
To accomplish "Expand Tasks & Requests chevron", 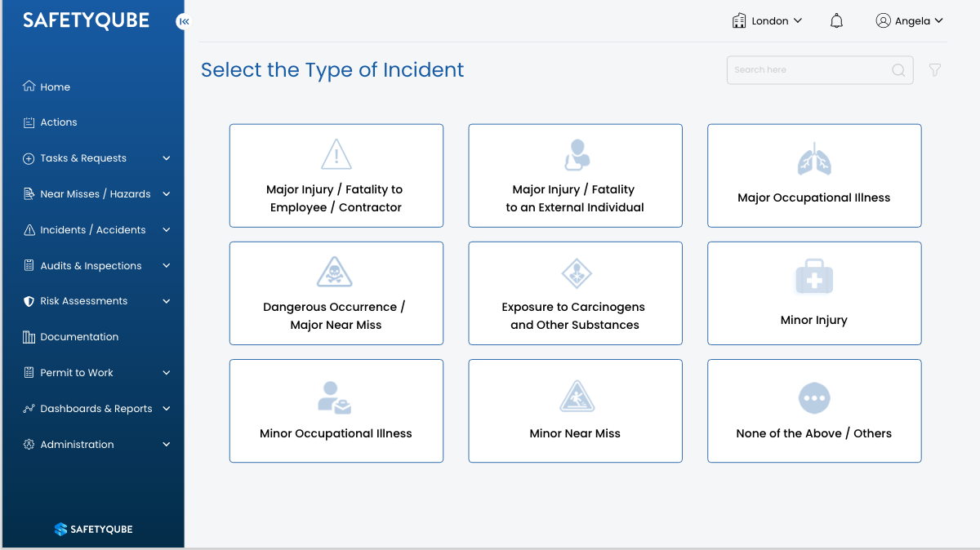I will pyautogui.click(x=167, y=158).
